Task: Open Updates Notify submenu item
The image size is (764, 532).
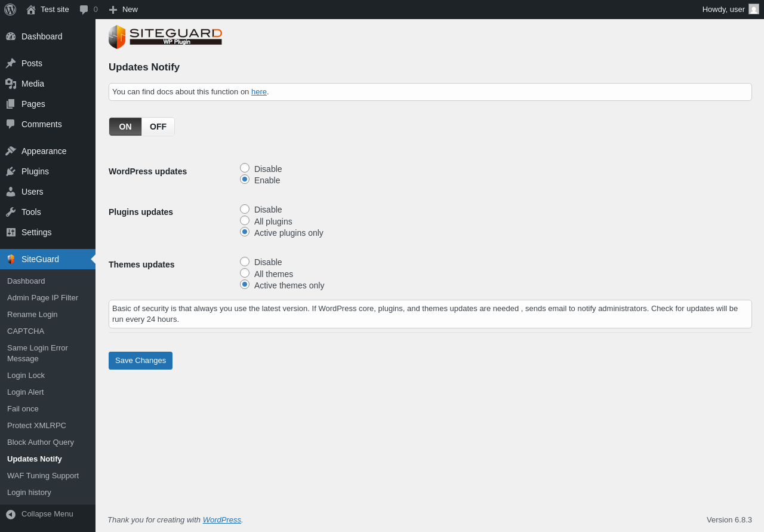Action: tap(48, 459)
